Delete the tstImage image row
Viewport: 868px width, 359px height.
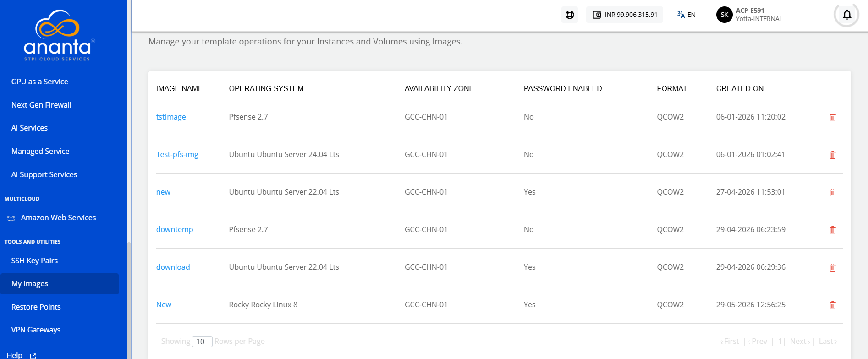tap(833, 117)
